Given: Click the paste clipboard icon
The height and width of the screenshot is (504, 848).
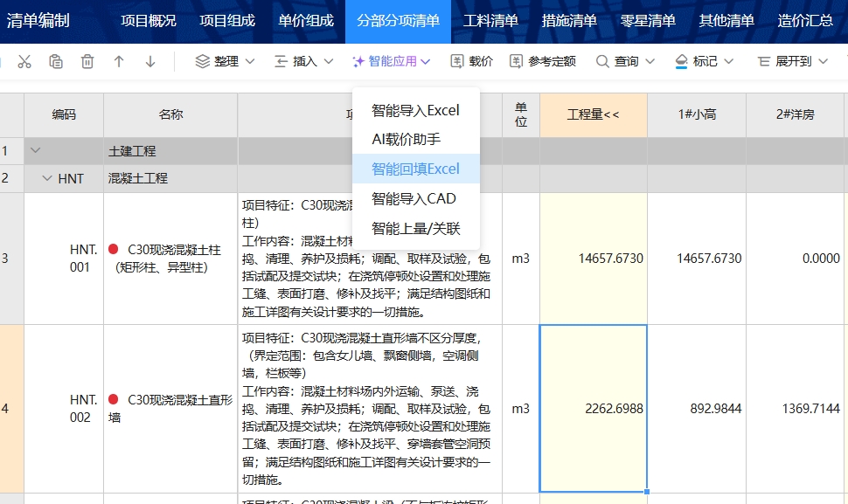Looking at the screenshot, I should tap(56, 62).
